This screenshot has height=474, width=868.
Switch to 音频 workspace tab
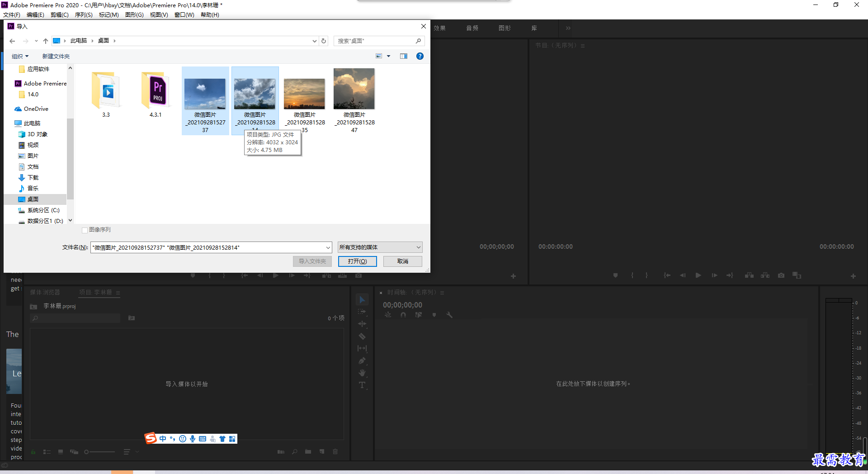tap(472, 28)
